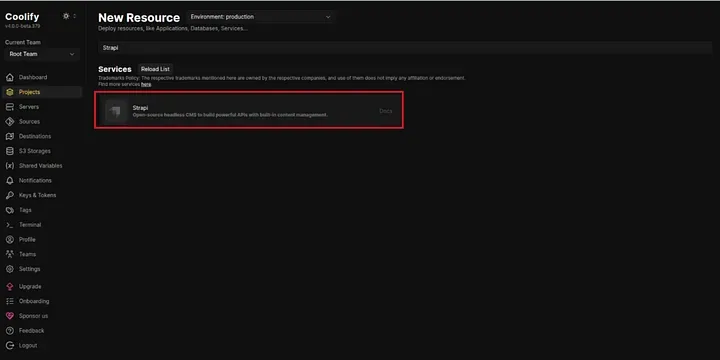Click the Logout label
Image resolution: width=720 pixels, height=360 pixels.
(x=28, y=345)
